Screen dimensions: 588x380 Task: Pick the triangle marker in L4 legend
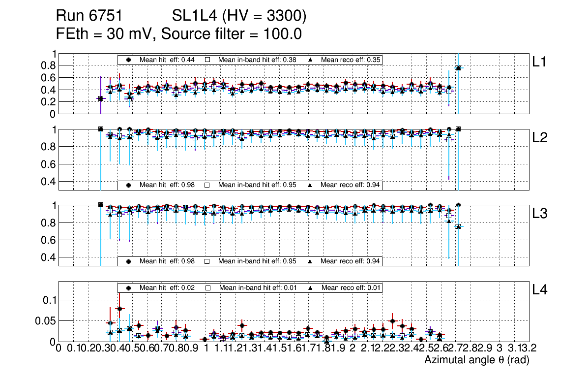(311, 287)
